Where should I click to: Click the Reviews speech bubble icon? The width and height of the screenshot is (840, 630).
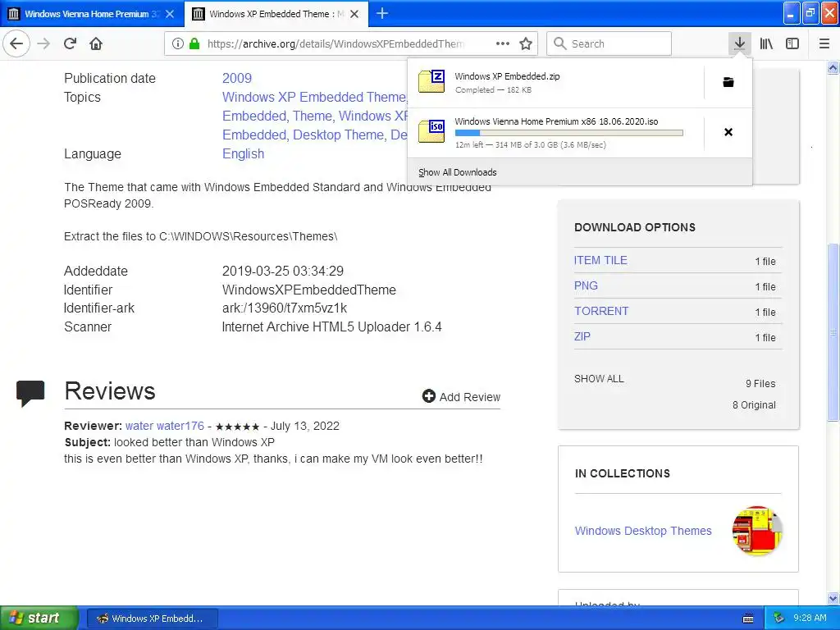(x=30, y=393)
